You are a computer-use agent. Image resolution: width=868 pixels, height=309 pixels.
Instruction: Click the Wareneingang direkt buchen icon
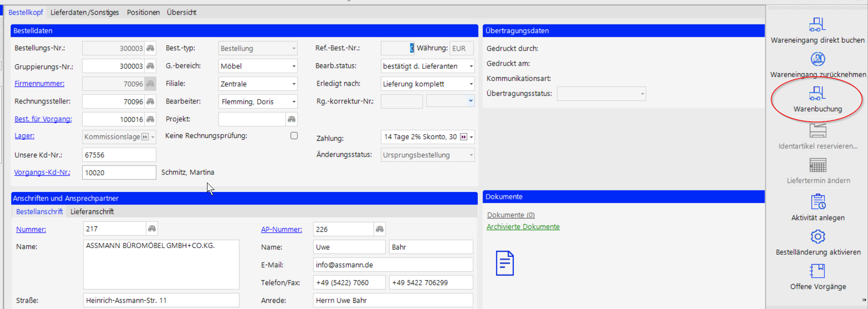[x=817, y=24]
